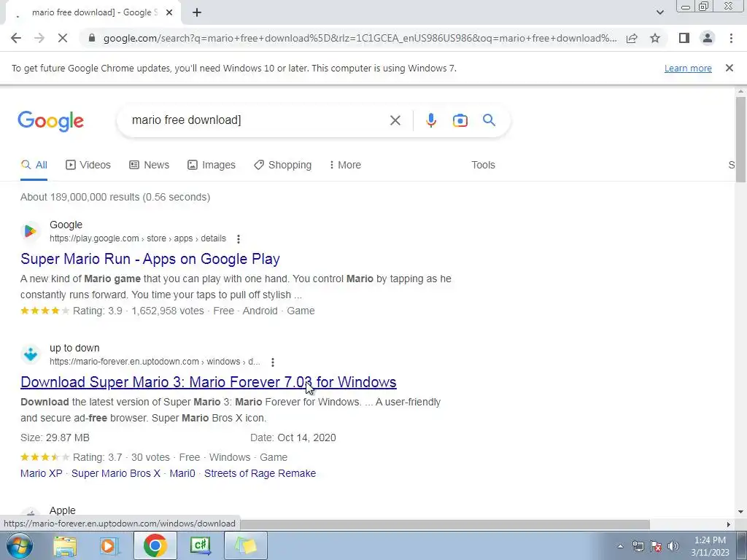Click the taskbar clock showing 1:24 PM
747x560 pixels.
point(710,546)
